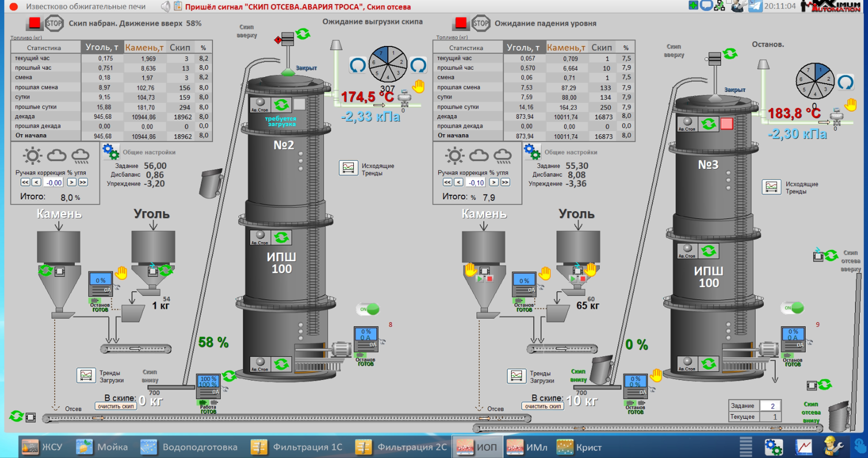Click the bottom 'Ав.Стоп' button on kiln №3

[x=687, y=364]
